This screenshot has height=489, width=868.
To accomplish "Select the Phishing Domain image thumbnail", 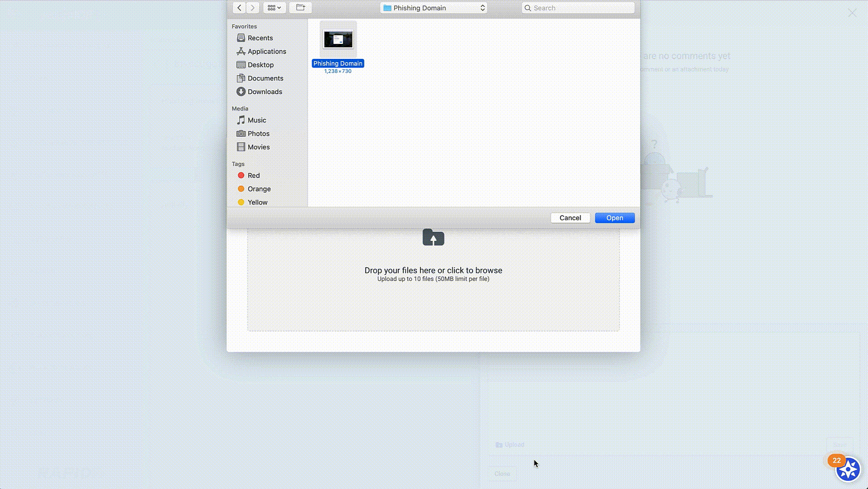I will pyautogui.click(x=338, y=39).
